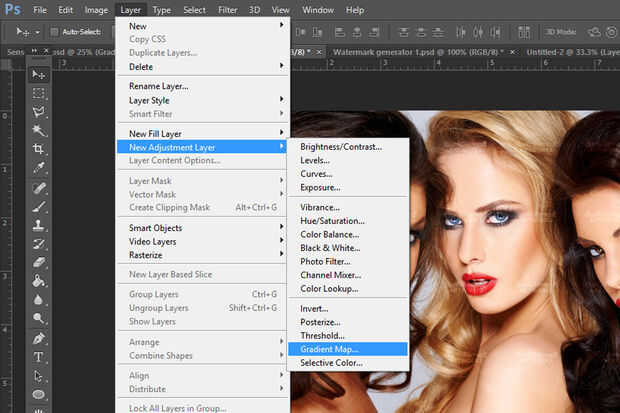Select the Move tool in the toolbox

pyautogui.click(x=39, y=75)
